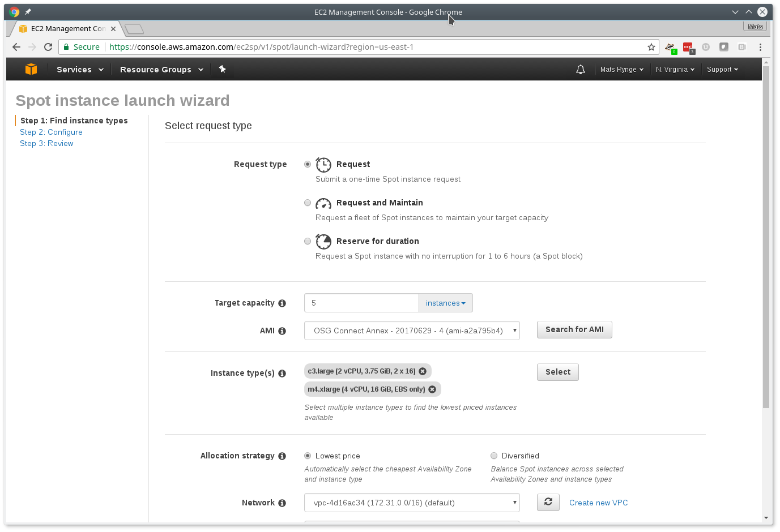Click the red extension icon with badge 3
Image resolution: width=780 pixels, height=532 pixels.
(x=688, y=48)
